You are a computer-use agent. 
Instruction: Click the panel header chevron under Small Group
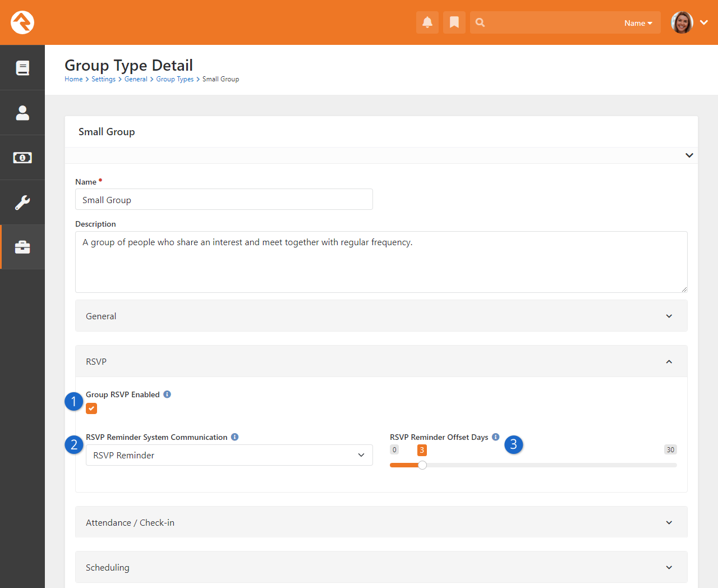(689, 155)
